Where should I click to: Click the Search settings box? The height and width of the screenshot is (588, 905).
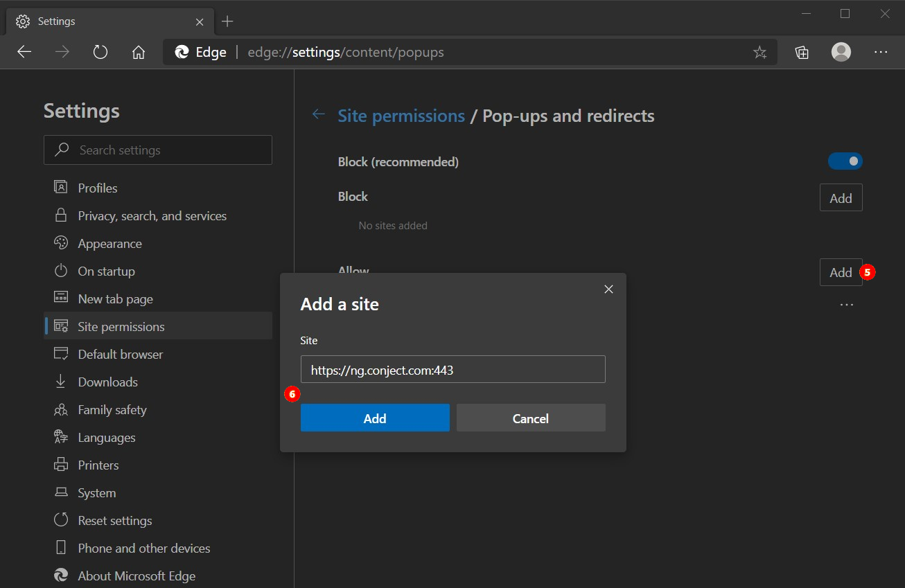158,150
